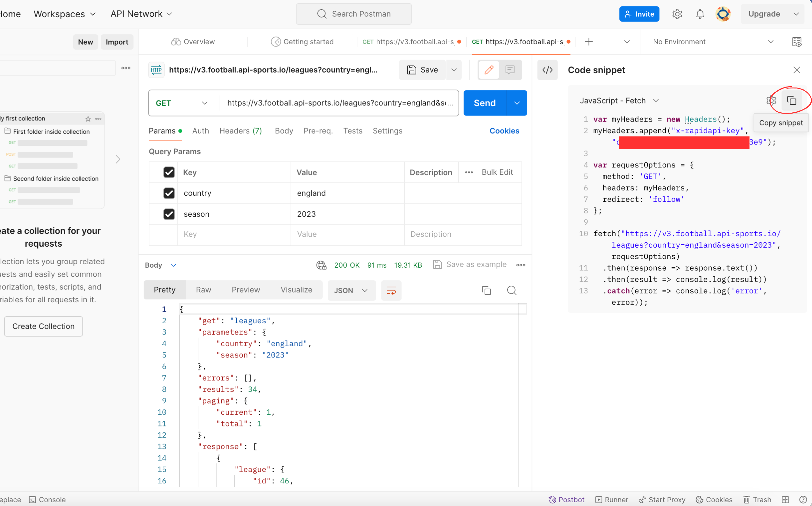Viewport: 812px width, 506px height.
Task: Click the Search Postman field
Action: [x=353, y=14]
